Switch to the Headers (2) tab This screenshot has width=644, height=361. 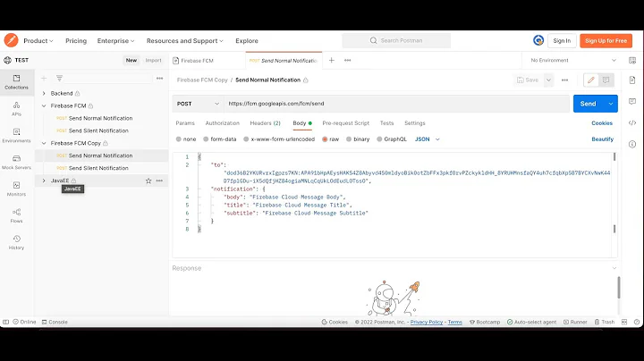(x=265, y=123)
